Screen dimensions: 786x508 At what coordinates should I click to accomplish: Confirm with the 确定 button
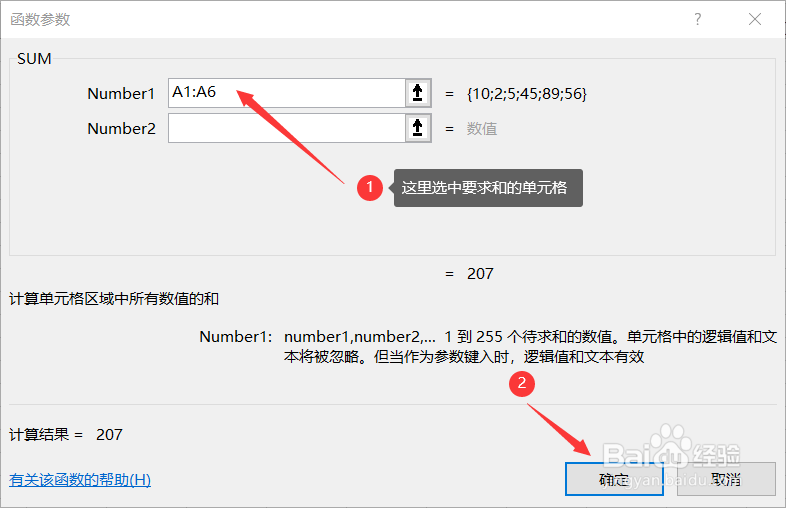[x=614, y=479]
